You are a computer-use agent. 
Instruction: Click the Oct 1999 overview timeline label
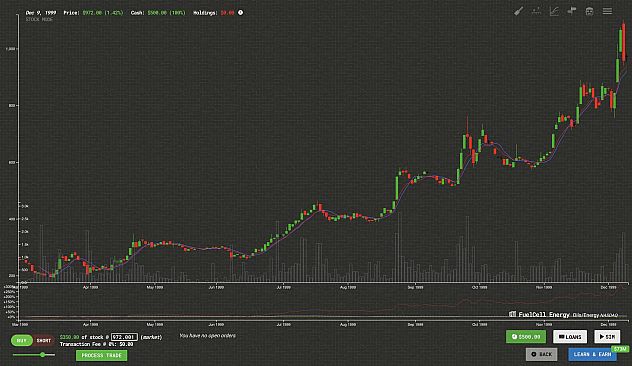(480, 324)
